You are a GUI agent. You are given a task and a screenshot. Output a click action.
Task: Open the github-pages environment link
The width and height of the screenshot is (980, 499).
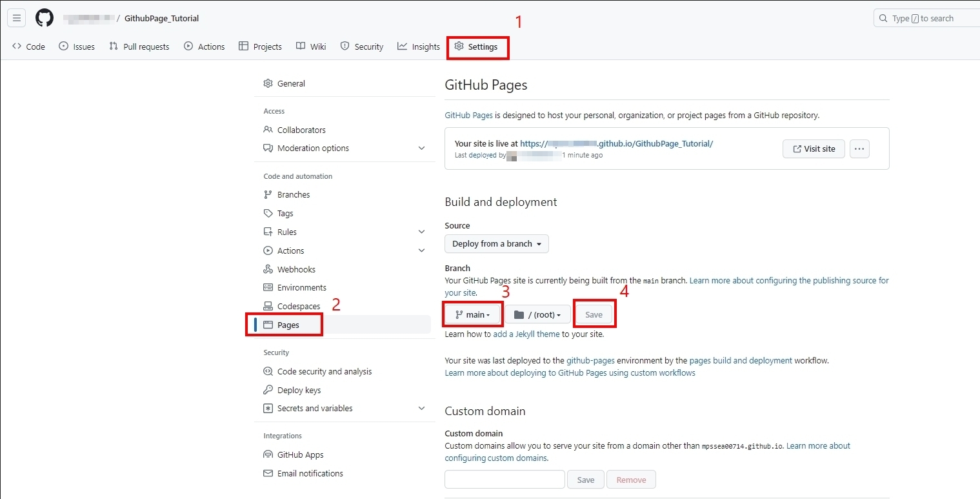(590, 360)
